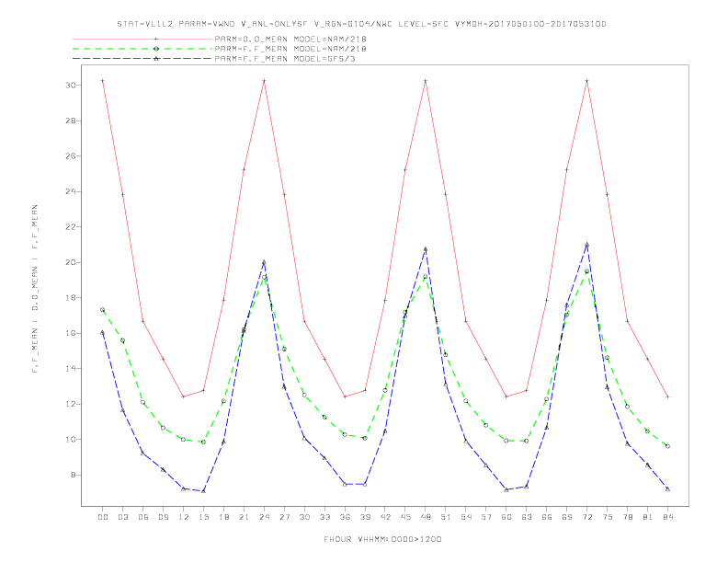
Task: Click x-axis forecast hour label 69
Action: (x=567, y=517)
